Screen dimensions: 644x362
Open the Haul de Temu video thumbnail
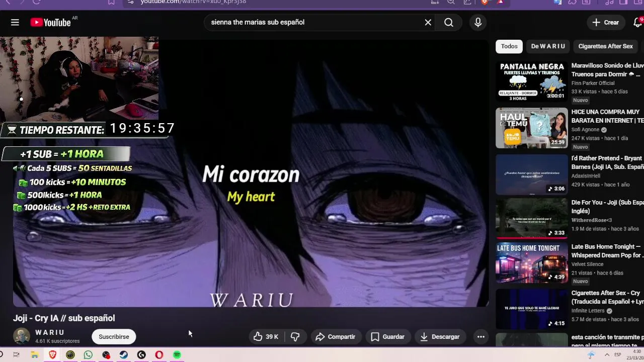532,128
